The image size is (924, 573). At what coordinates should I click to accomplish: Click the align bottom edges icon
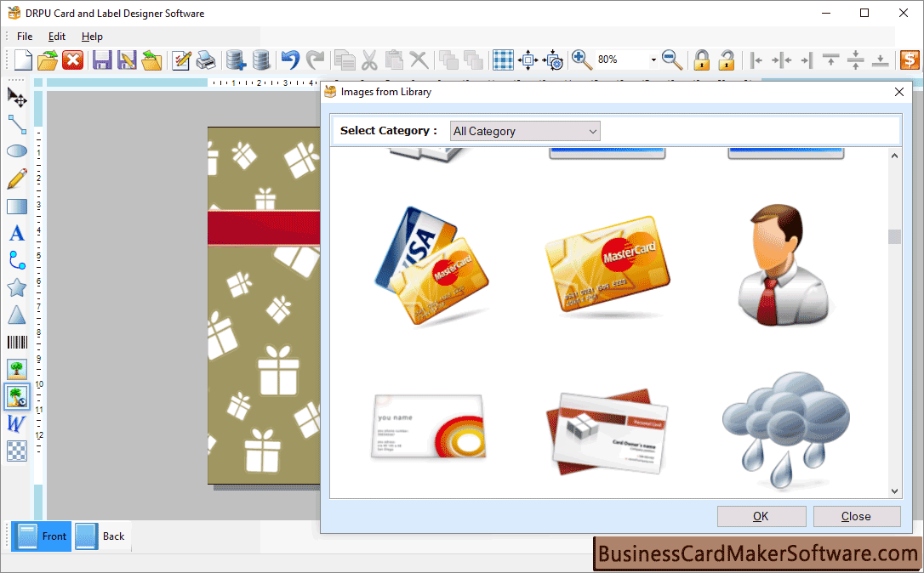(x=881, y=60)
